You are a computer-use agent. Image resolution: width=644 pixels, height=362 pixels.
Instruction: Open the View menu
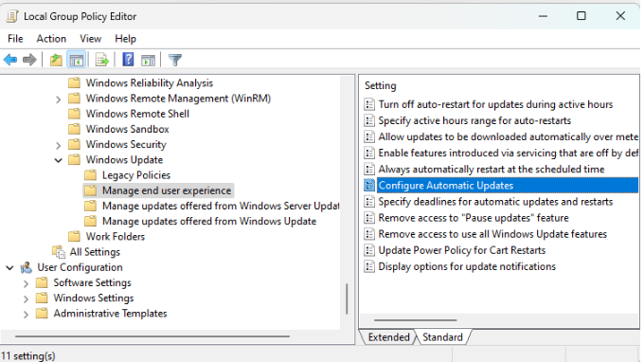point(90,39)
